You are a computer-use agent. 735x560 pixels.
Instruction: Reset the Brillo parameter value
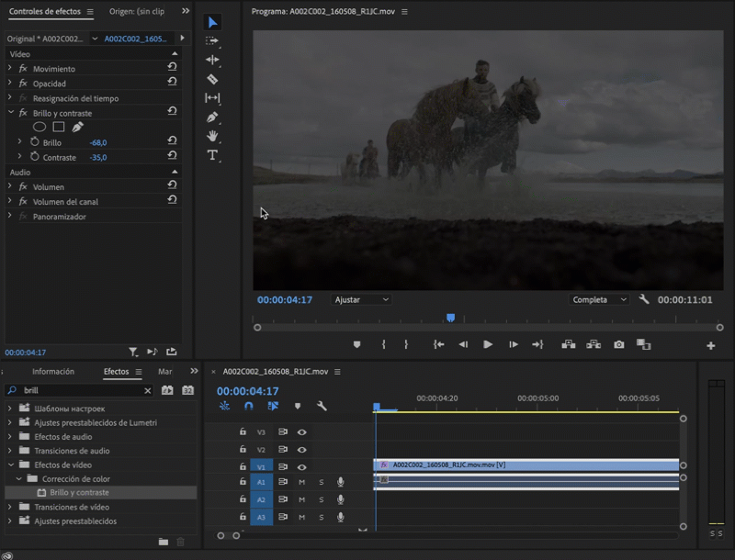point(172,142)
